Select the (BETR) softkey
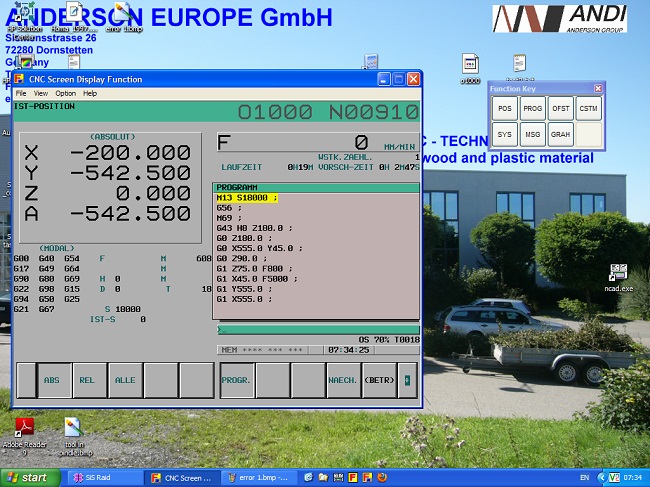650x487 pixels. [379, 380]
